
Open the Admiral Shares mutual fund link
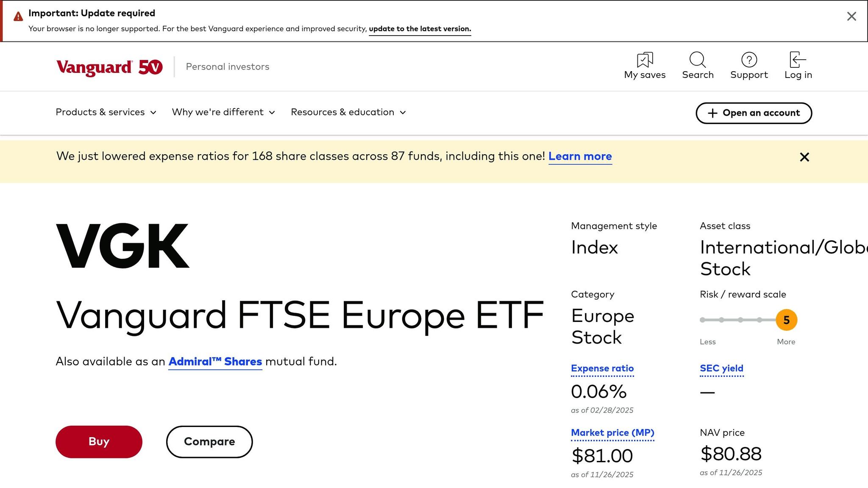click(215, 361)
